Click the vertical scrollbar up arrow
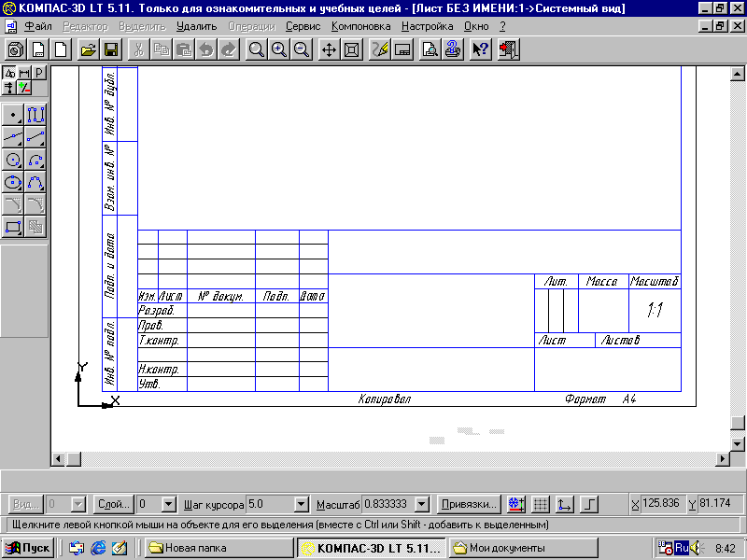 point(737,74)
